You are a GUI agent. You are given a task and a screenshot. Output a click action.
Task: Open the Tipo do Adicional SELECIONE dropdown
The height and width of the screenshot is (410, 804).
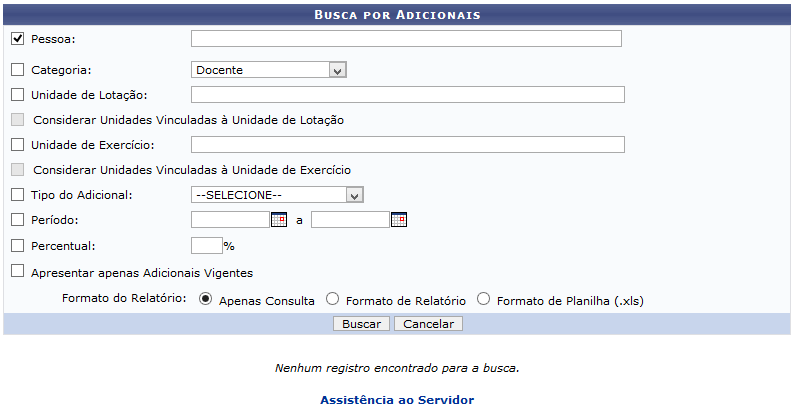(x=277, y=195)
